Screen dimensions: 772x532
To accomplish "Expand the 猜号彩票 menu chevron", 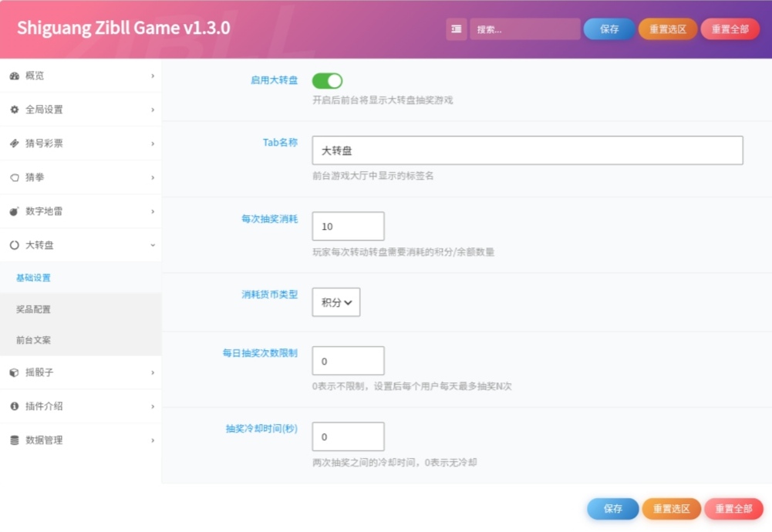I will coord(153,143).
